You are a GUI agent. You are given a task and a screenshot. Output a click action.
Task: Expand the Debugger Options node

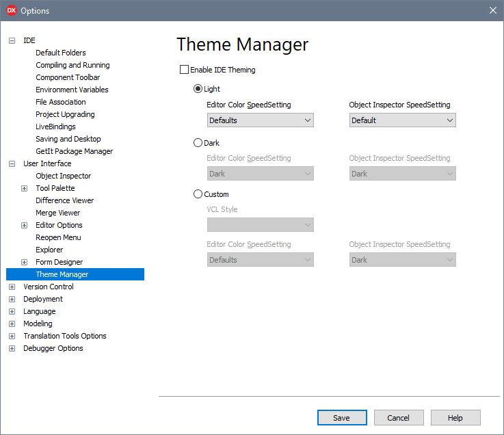tap(12, 349)
